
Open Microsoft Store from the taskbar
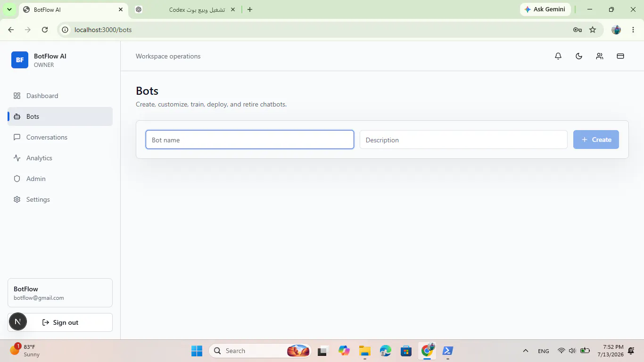(406, 351)
